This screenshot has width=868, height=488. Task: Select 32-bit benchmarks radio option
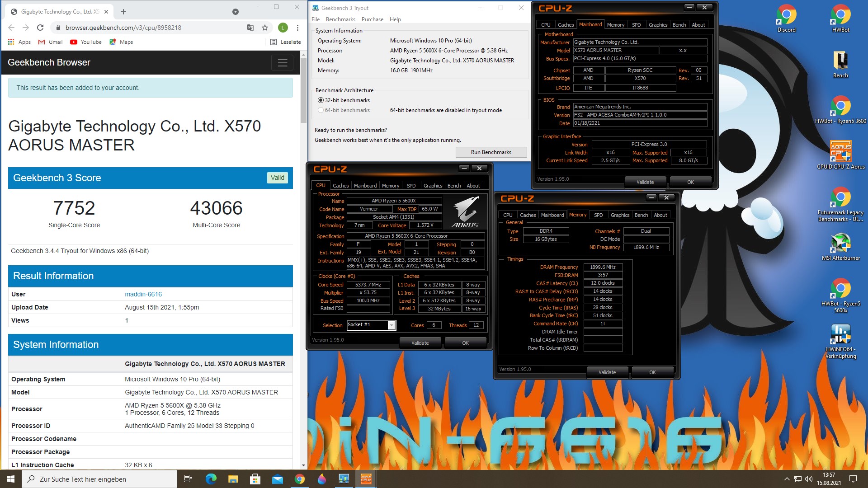coord(321,100)
